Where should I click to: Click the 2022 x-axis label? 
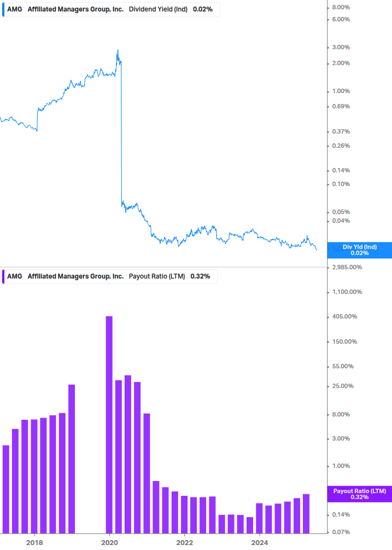coord(184,543)
